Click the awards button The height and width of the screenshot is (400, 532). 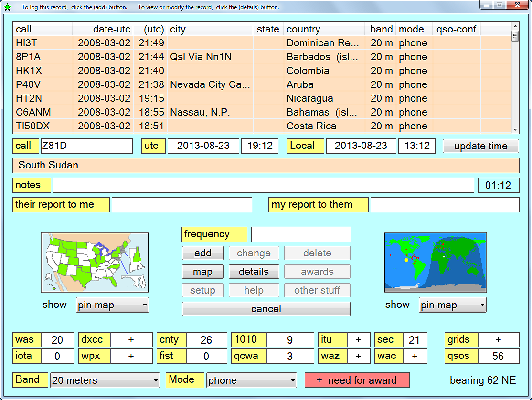317,272
